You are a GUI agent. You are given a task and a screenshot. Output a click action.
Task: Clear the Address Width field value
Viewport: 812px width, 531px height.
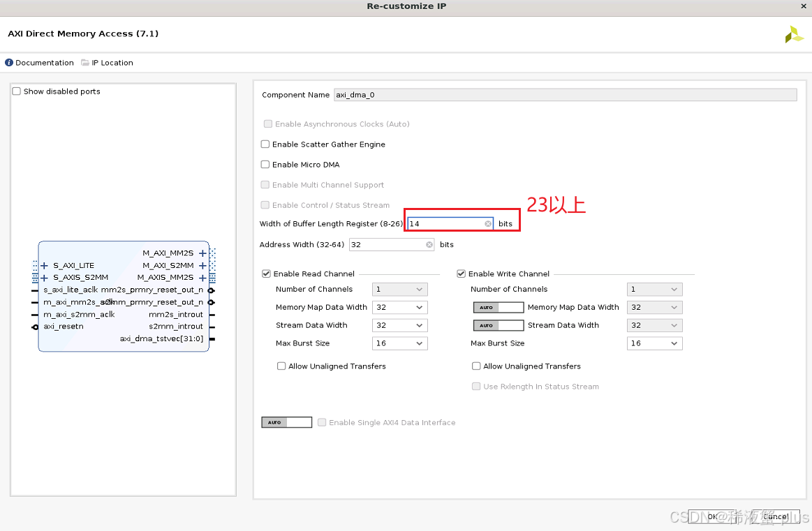point(429,244)
